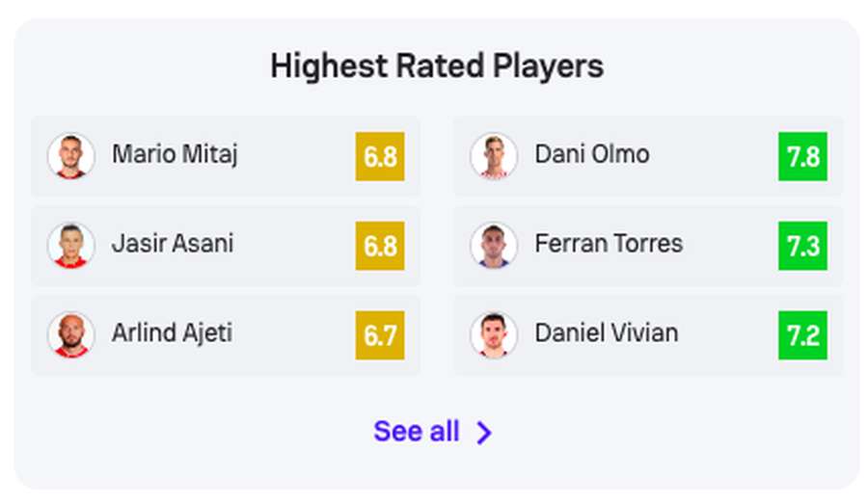Select the Daniel Vivian name
Viewport: 868px width, 504px height.
tap(607, 333)
